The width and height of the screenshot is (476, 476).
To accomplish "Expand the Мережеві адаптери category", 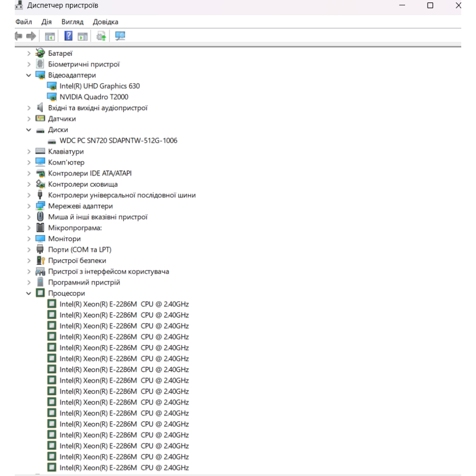I will tap(29, 206).
